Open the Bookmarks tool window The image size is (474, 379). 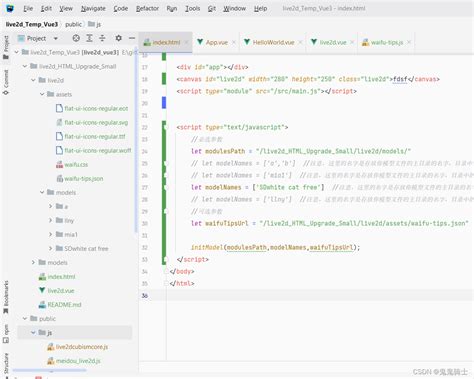(x=6, y=297)
